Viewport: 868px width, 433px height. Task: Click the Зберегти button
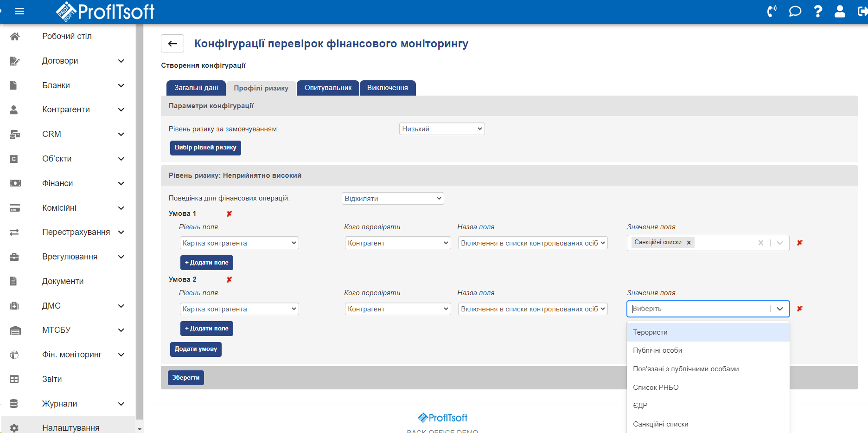185,378
